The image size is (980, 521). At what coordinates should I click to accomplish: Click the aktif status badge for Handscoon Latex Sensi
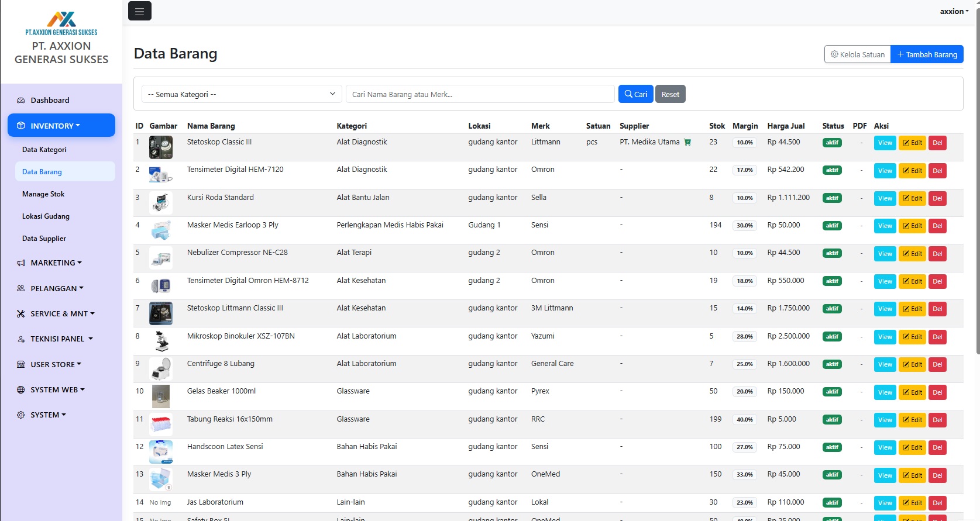tap(832, 447)
